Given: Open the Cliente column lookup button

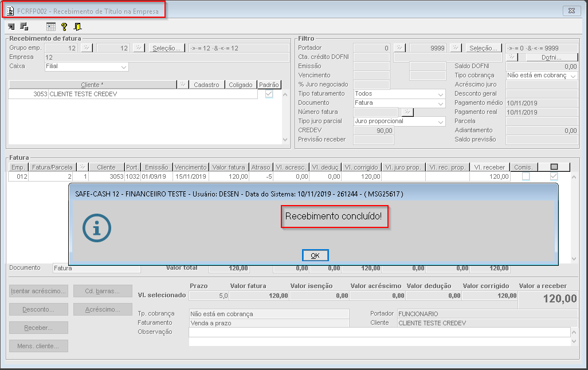Looking at the screenshot, I should [x=183, y=85].
